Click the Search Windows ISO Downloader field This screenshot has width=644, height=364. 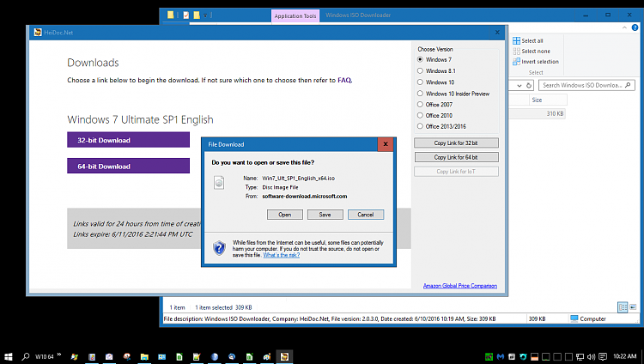586,85
